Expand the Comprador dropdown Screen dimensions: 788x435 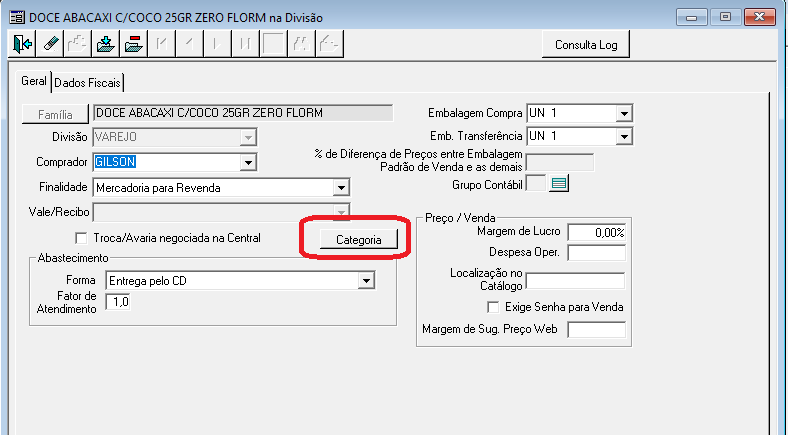tap(247, 162)
